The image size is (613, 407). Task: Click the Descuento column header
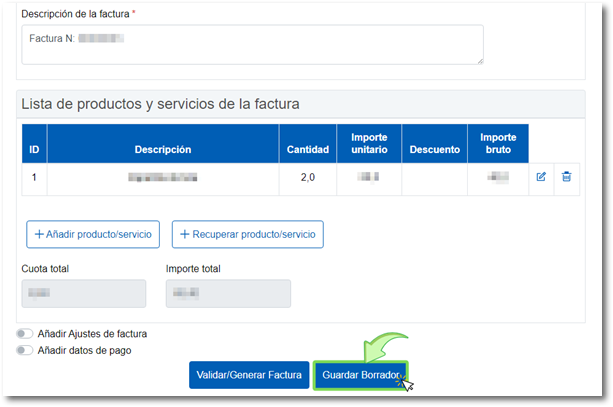pos(434,150)
